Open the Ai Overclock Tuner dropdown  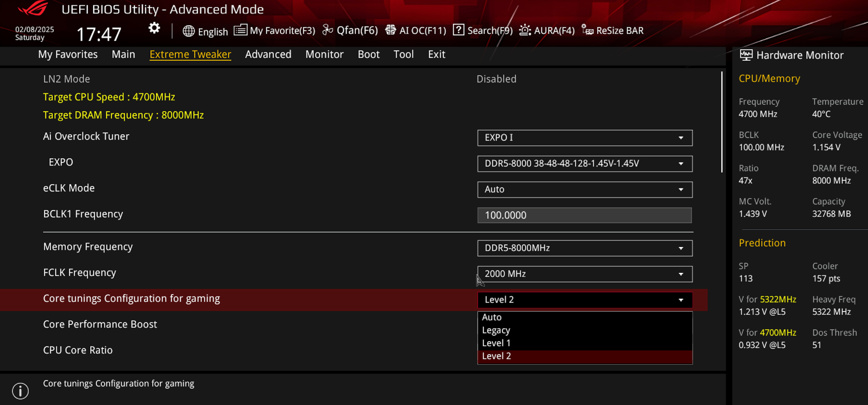click(584, 138)
